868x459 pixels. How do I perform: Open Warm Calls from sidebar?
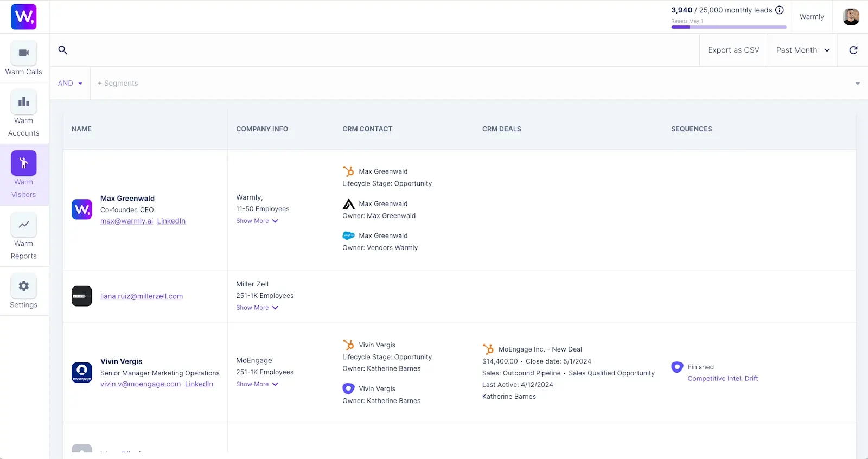(x=24, y=59)
